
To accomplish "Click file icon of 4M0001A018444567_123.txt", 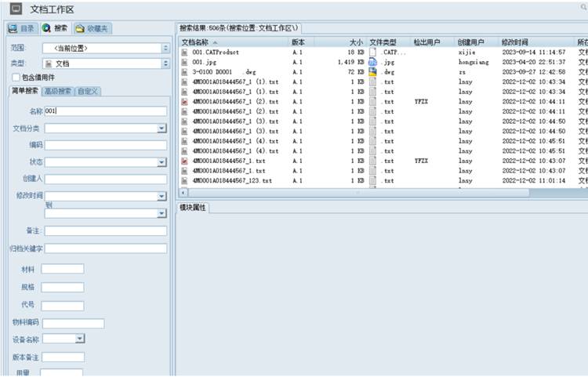I will pos(184,181).
